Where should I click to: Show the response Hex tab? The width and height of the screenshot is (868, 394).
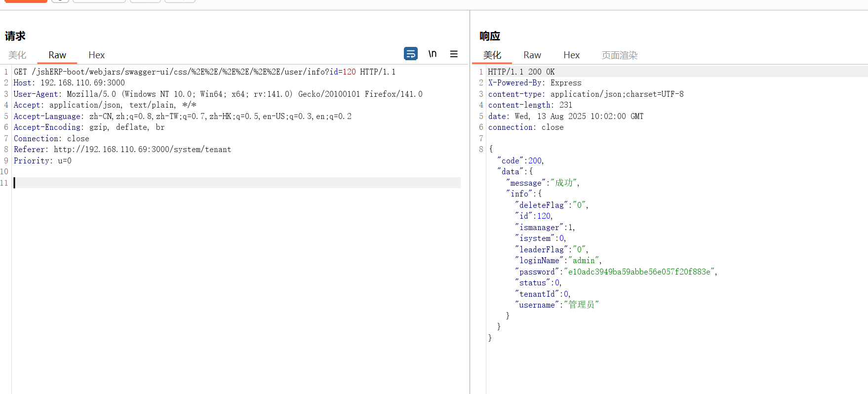click(x=571, y=55)
